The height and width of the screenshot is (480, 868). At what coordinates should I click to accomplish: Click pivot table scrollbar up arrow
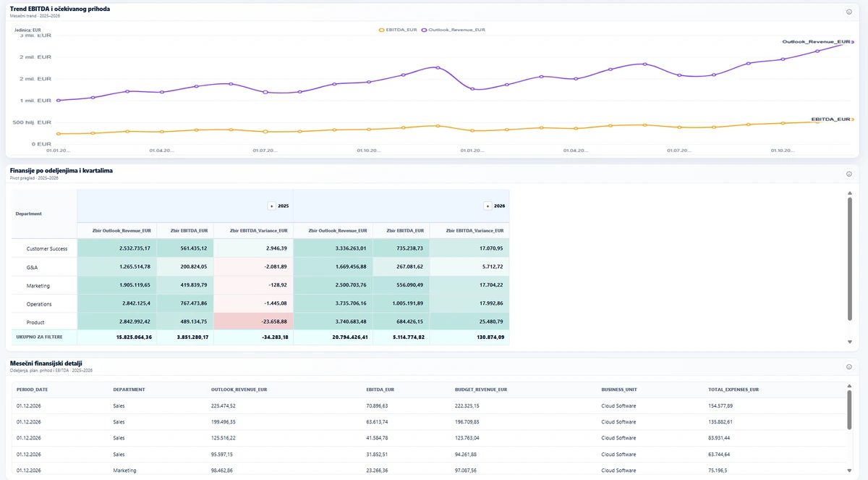coord(849,193)
